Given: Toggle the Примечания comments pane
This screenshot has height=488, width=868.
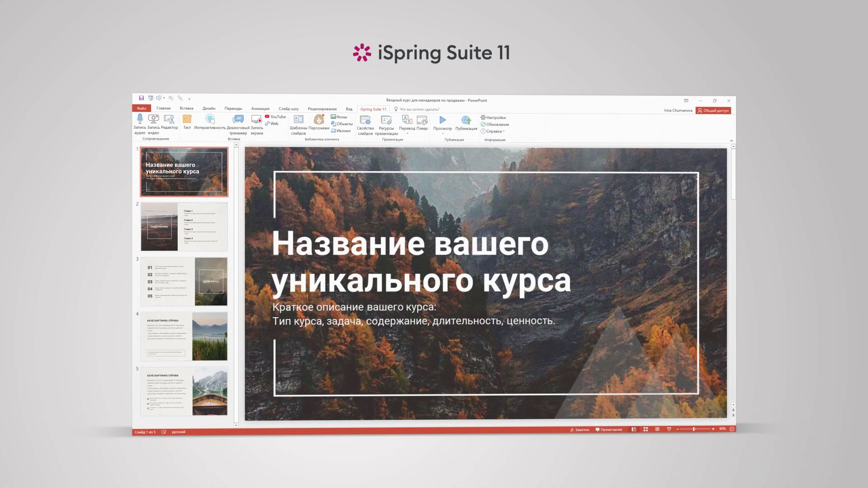Looking at the screenshot, I should 609,430.
